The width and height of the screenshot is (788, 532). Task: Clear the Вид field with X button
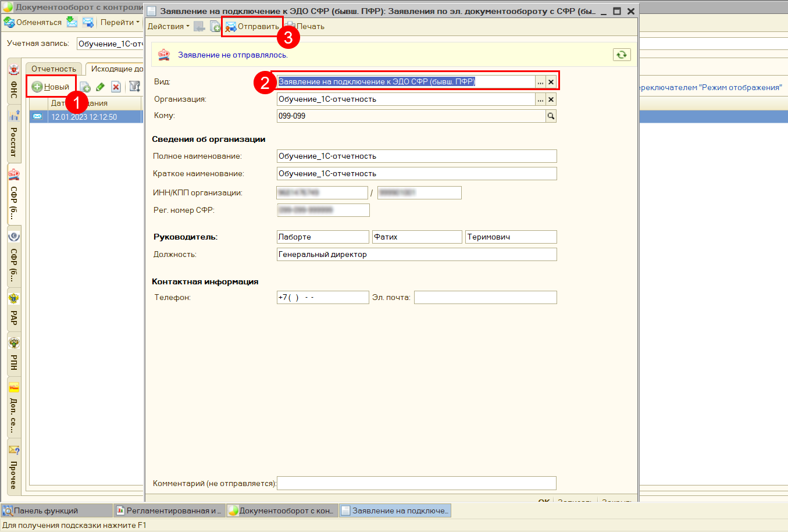tap(551, 82)
